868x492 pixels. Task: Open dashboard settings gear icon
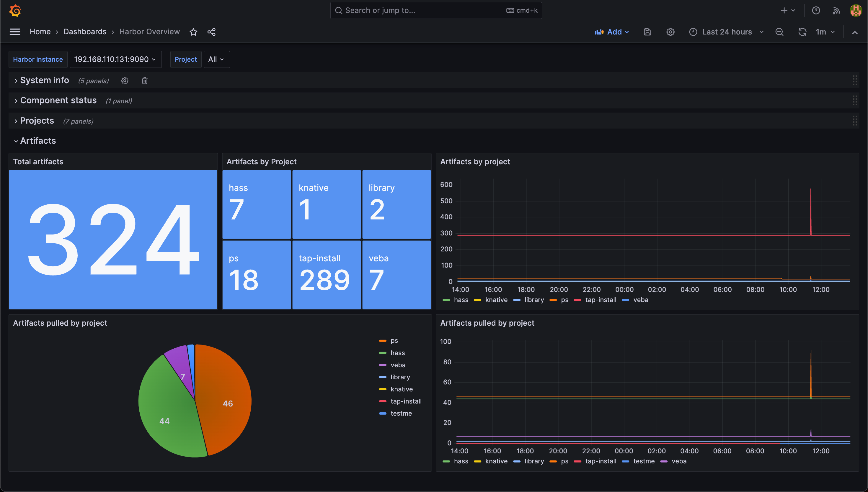click(x=670, y=32)
